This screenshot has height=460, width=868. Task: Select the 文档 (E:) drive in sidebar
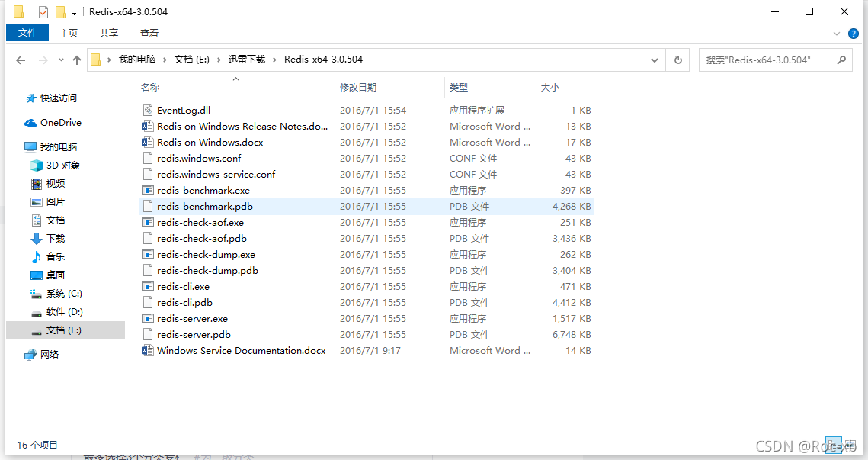66,330
